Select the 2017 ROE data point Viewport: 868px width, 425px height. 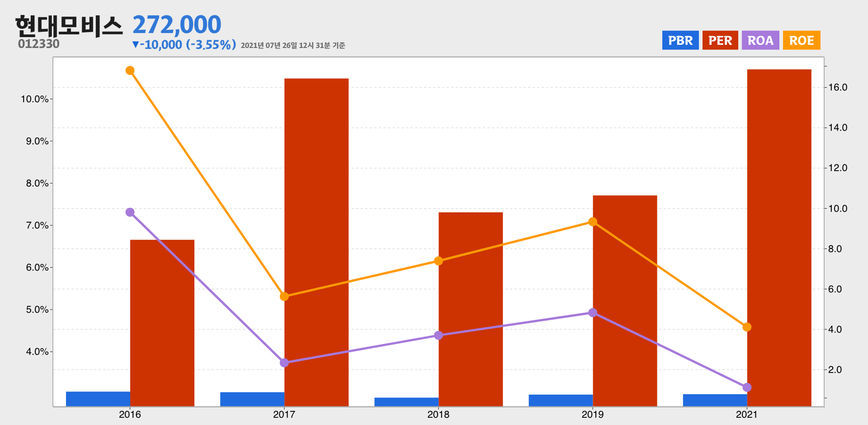click(x=284, y=296)
